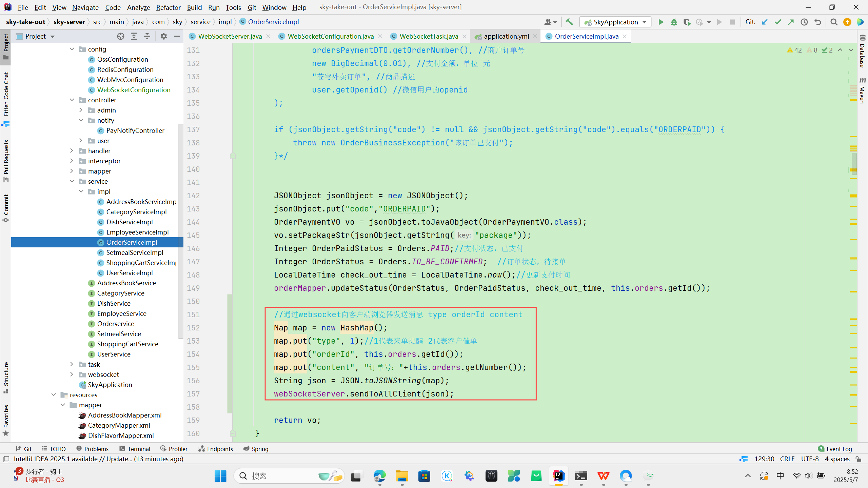Open the SkyApplication run configuration dropdown
Image resolution: width=868 pixels, height=488 pixels.
point(615,22)
